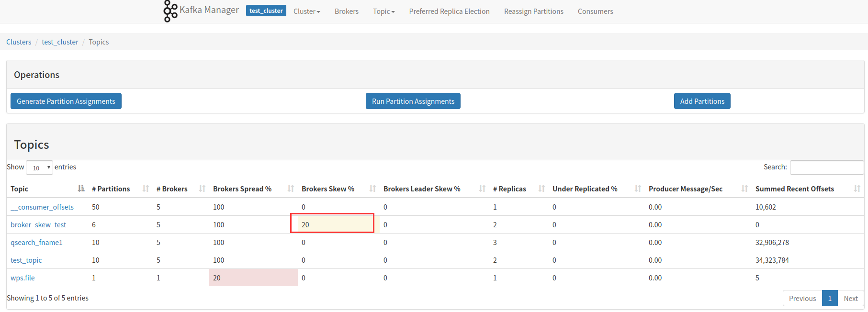Click the test_cluster badge in navbar
The width and height of the screenshot is (868, 312).
266,11
